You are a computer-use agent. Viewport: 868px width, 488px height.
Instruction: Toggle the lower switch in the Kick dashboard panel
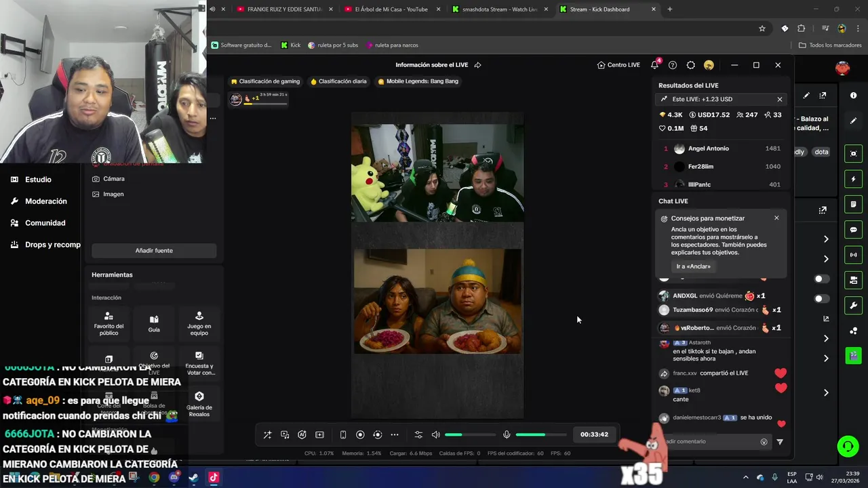(821, 299)
